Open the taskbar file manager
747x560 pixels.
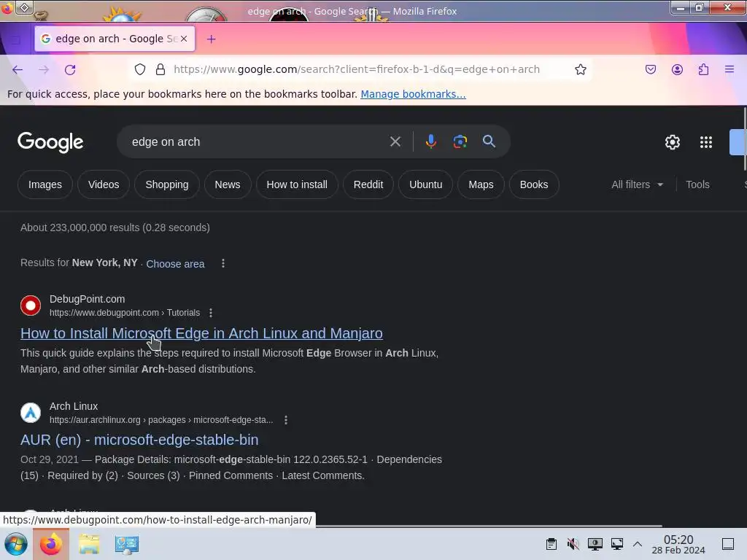pos(88,544)
